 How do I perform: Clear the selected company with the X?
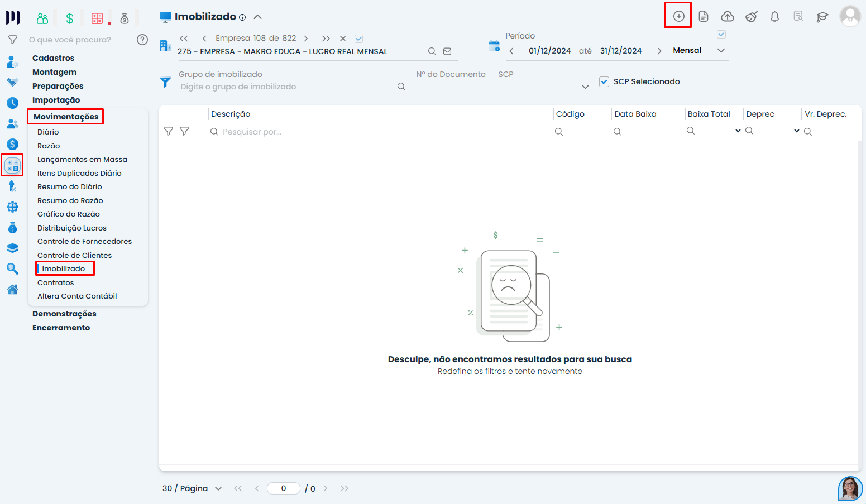(343, 39)
